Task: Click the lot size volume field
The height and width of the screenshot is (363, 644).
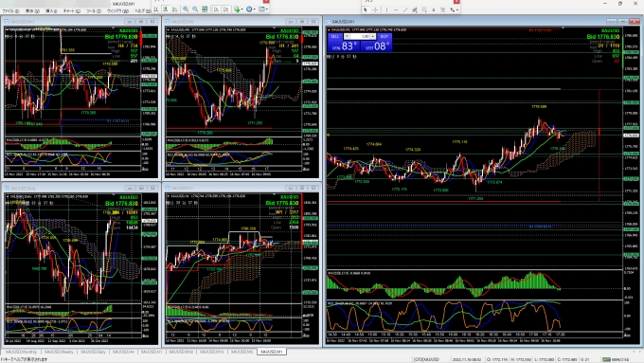Action: (360, 37)
